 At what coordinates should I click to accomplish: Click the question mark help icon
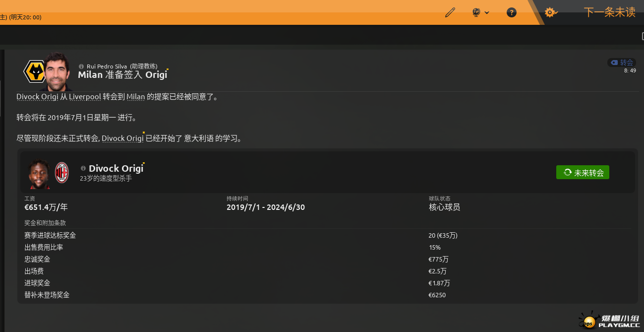[511, 12]
